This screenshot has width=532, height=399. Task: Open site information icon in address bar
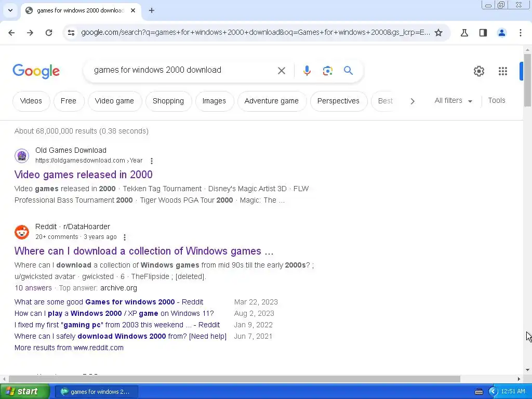point(71,33)
